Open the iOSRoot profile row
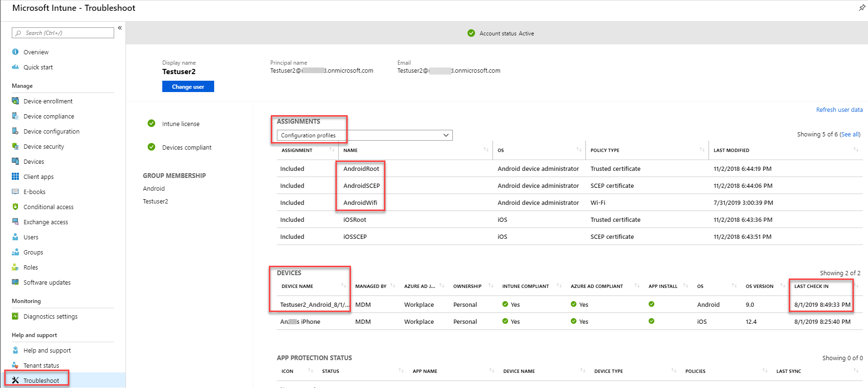868x388 pixels. tap(569, 219)
